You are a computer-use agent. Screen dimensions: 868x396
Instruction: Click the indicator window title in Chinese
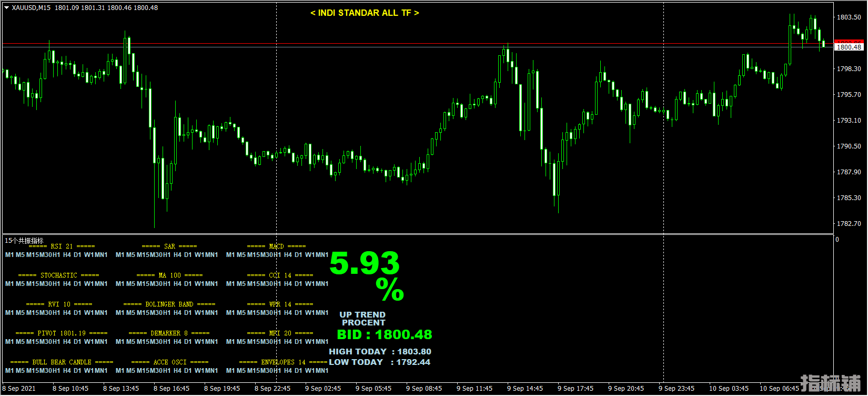[24, 241]
